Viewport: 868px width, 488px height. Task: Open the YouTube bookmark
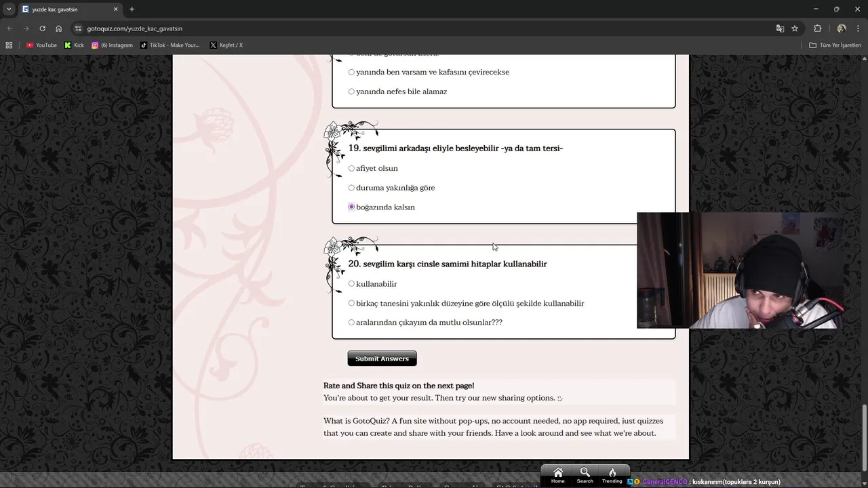point(41,45)
